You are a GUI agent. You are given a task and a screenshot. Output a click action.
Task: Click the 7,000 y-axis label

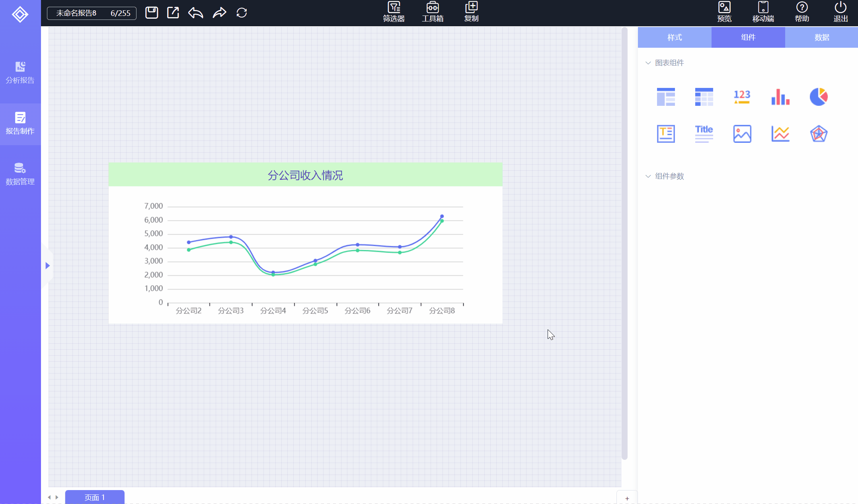(154, 206)
